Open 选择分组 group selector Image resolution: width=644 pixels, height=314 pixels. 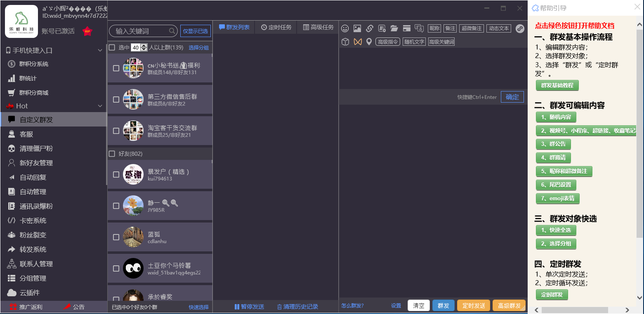coord(198,47)
